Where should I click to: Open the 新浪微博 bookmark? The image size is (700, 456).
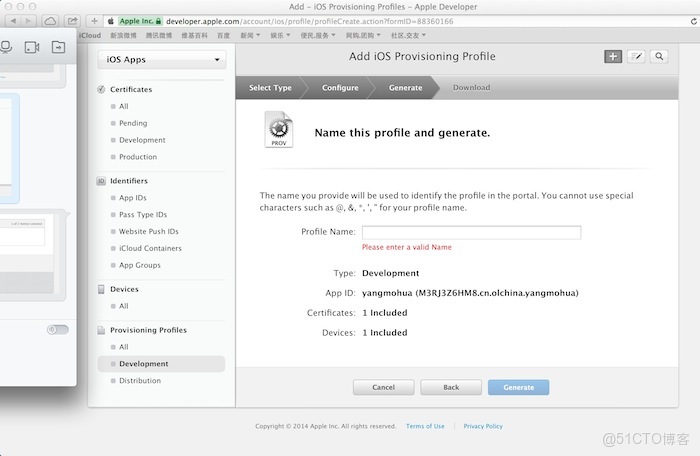[x=123, y=35]
